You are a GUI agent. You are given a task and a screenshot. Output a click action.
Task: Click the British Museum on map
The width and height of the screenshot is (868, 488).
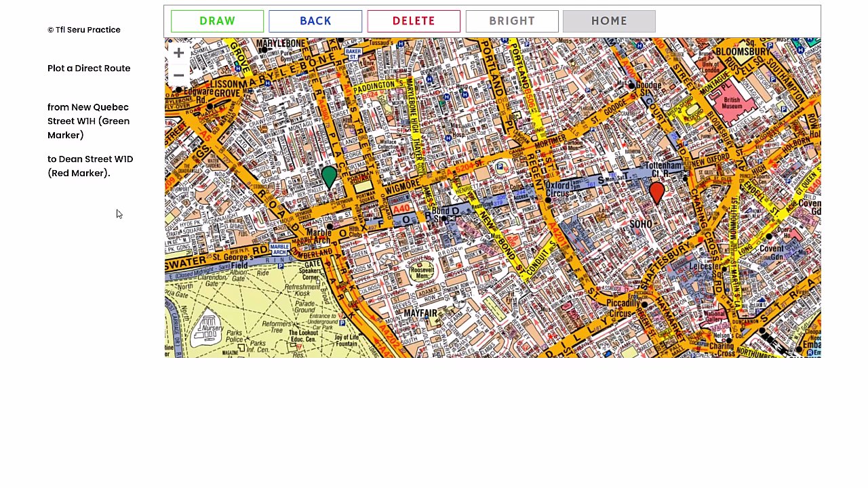[x=732, y=103]
